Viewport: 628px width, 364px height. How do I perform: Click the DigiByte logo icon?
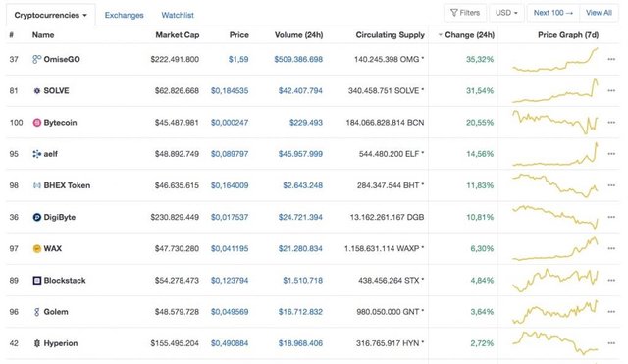pos(37,218)
